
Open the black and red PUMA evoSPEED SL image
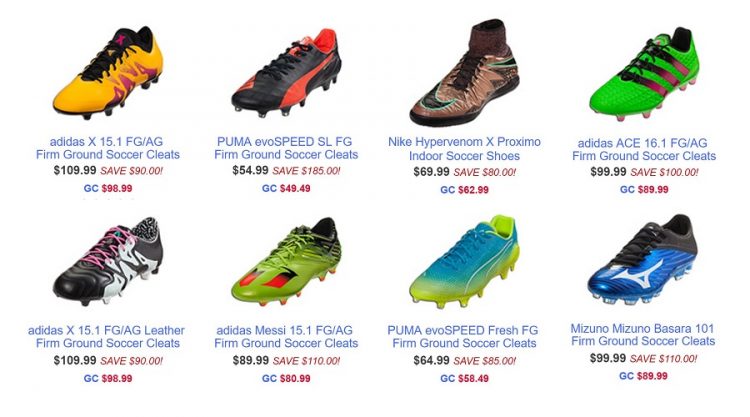click(286, 73)
